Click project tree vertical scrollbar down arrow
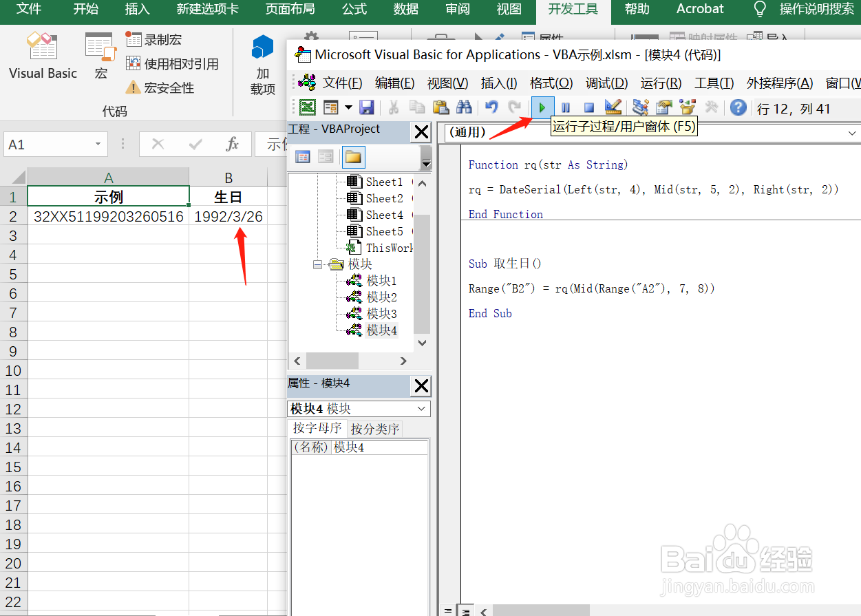This screenshot has height=616, width=861. pos(423,343)
